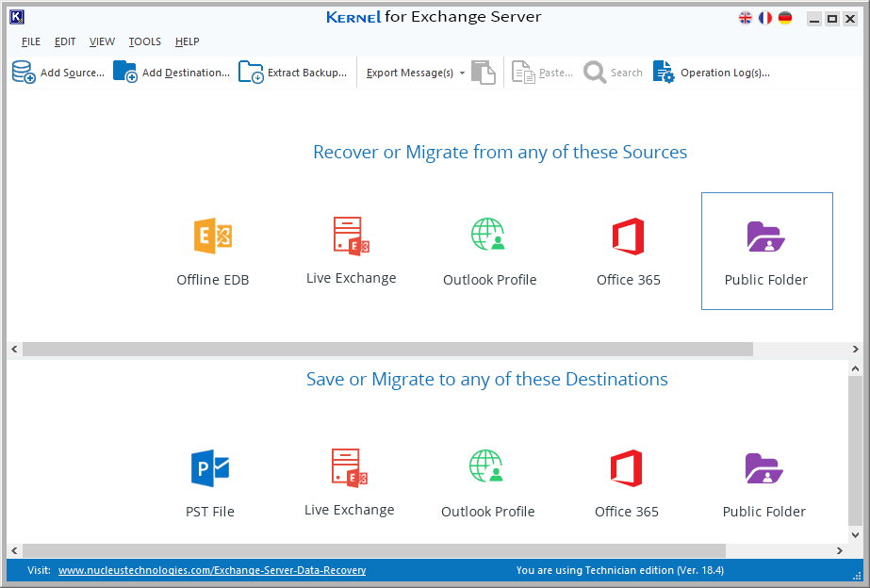The width and height of the screenshot is (870, 588).
Task: Click the Technician edition version text
Action: pyautogui.click(x=620, y=570)
